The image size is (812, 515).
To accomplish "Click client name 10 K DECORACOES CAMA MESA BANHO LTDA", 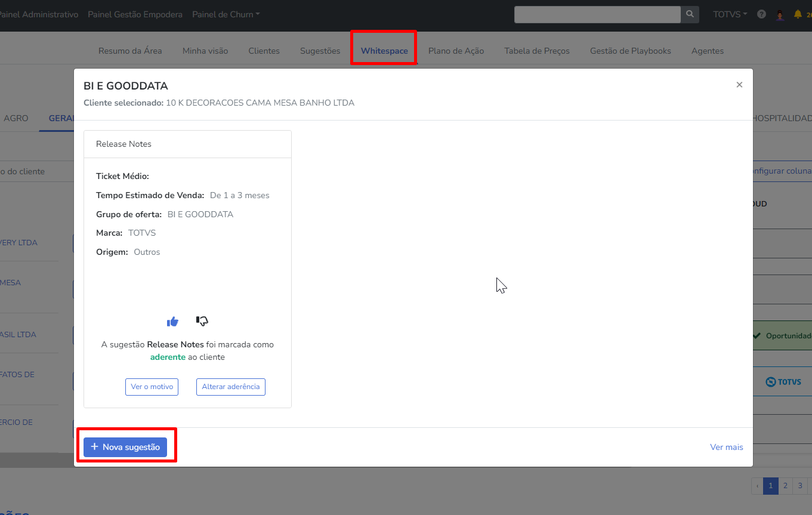I will pyautogui.click(x=260, y=103).
